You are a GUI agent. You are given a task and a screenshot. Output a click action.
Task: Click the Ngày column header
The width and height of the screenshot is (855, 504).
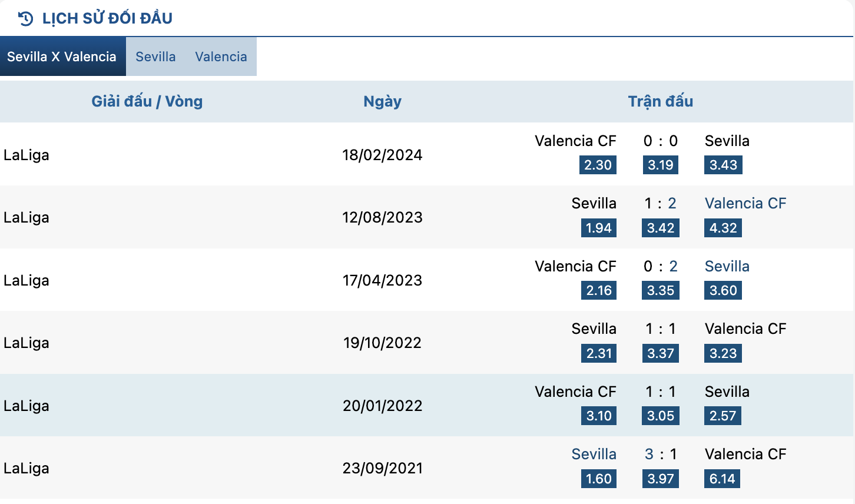(x=382, y=101)
